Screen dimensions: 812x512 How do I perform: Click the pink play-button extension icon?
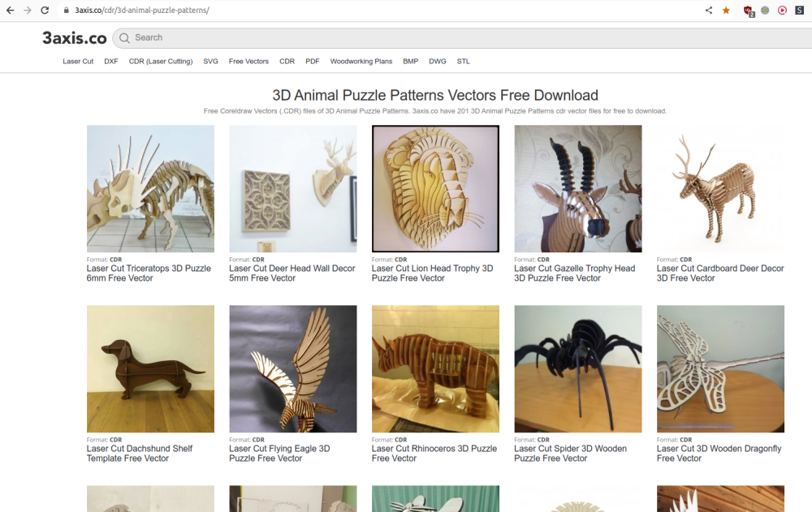click(782, 11)
